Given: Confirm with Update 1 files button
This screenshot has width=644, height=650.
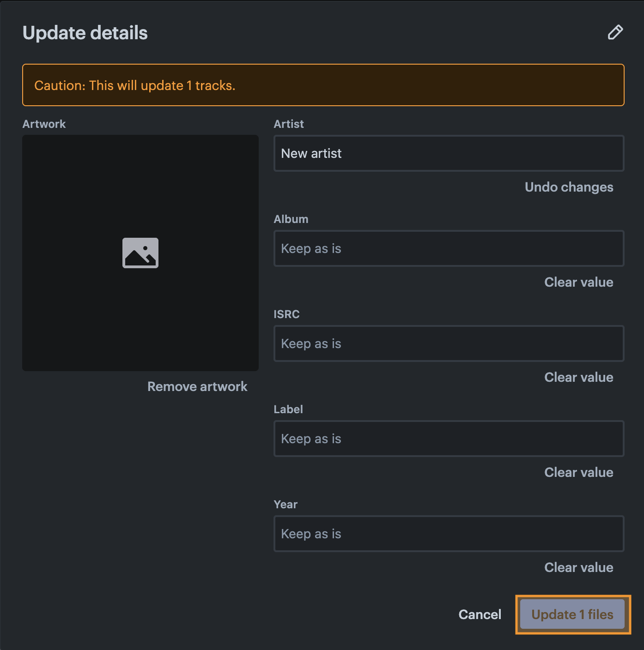Looking at the screenshot, I should pos(573,614).
